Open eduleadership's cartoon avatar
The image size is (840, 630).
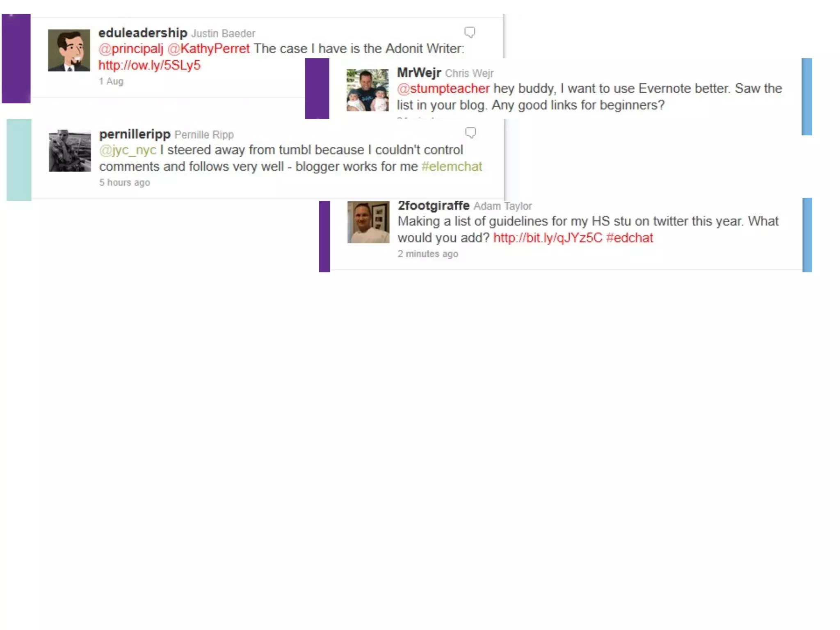pyautogui.click(x=69, y=50)
